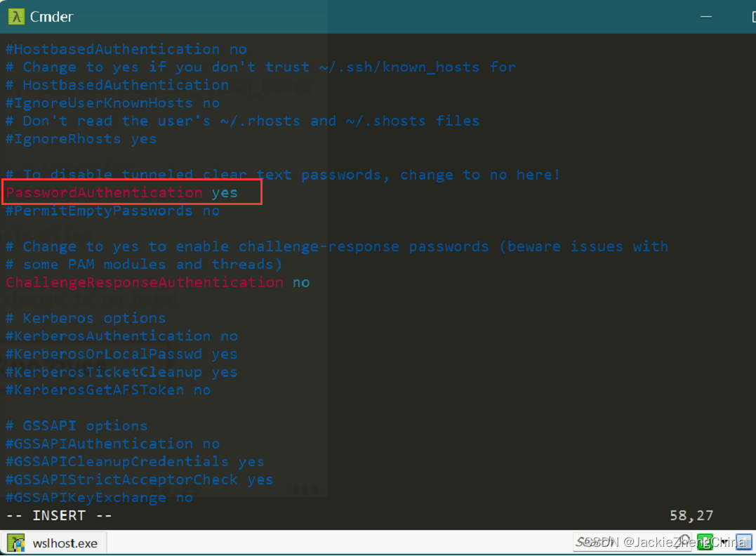756x556 pixels.
Task: Click the PasswordAuthentication directive text
Action: pos(104,192)
